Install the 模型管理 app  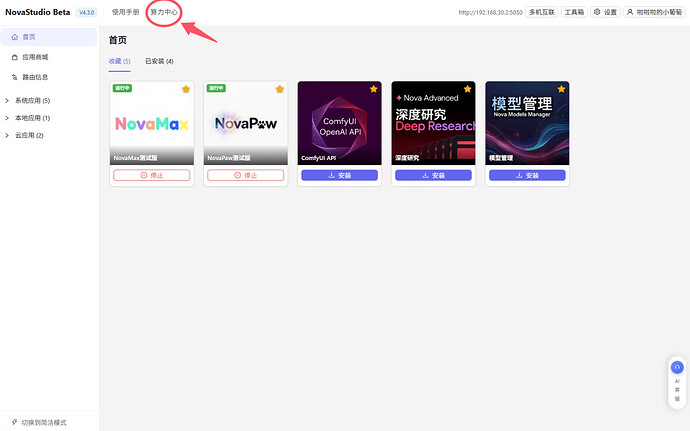pyautogui.click(x=527, y=175)
